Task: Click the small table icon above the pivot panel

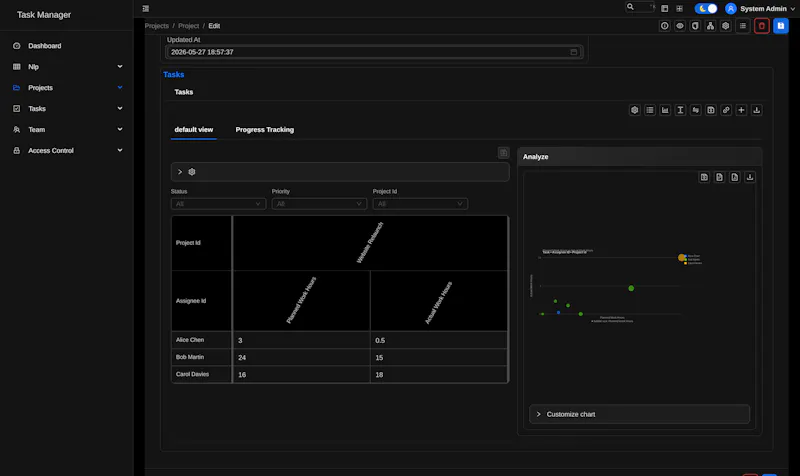Action: [x=503, y=153]
